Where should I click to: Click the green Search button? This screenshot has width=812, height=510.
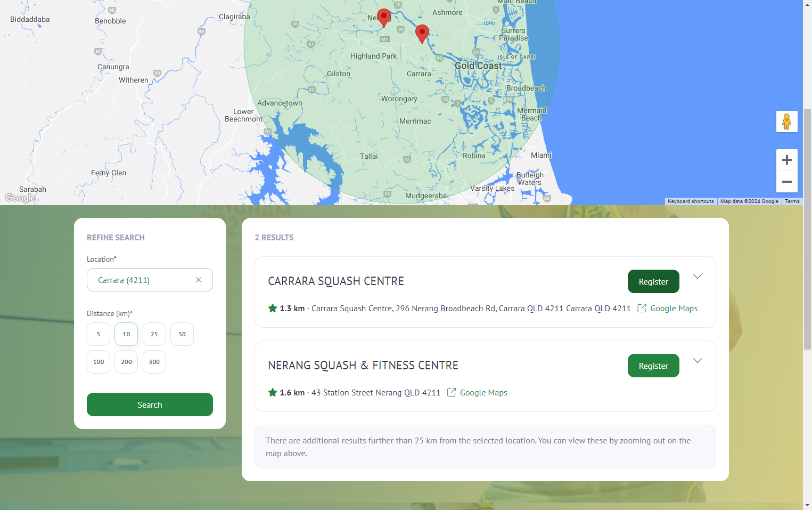(150, 404)
